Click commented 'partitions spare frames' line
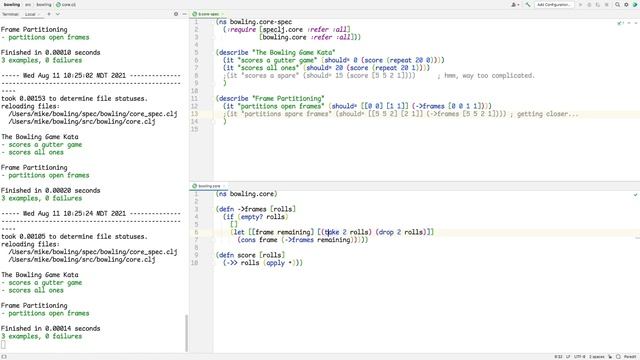640x360 pixels. pyautogui.click(x=401, y=114)
